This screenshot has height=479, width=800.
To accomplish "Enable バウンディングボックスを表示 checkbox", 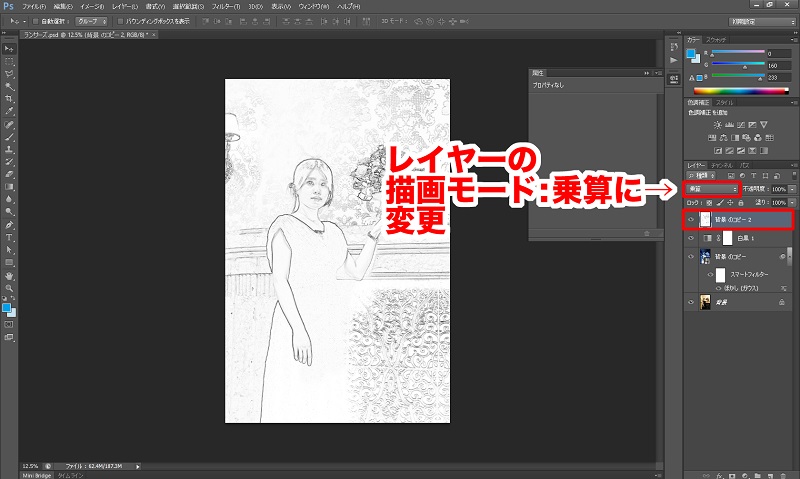I will tap(120, 21).
